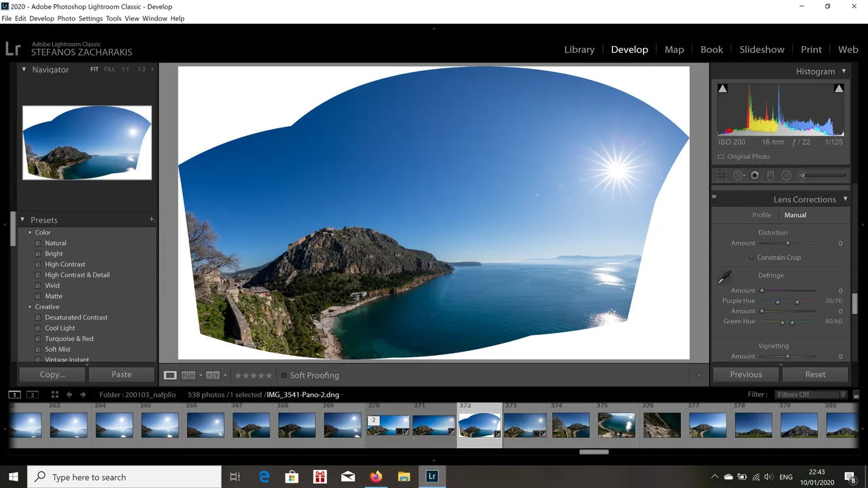This screenshot has height=488, width=868.
Task: Activate the Red Eye Correction tool
Action: pyautogui.click(x=755, y=176)
